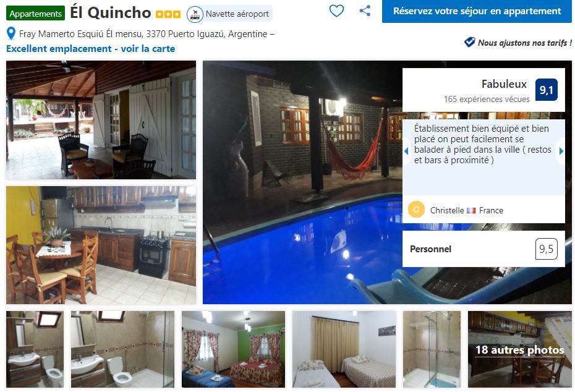Click the 9,1 review score badge

point(546,90)
